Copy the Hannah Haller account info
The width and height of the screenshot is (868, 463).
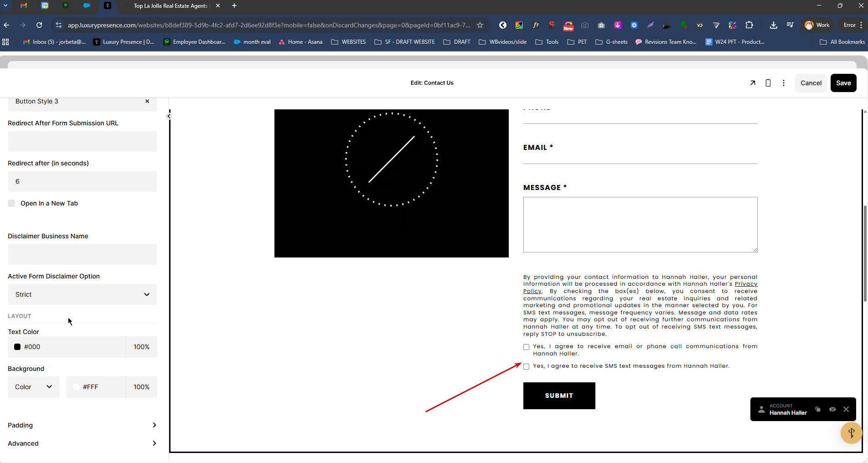[x=818, y=409]
